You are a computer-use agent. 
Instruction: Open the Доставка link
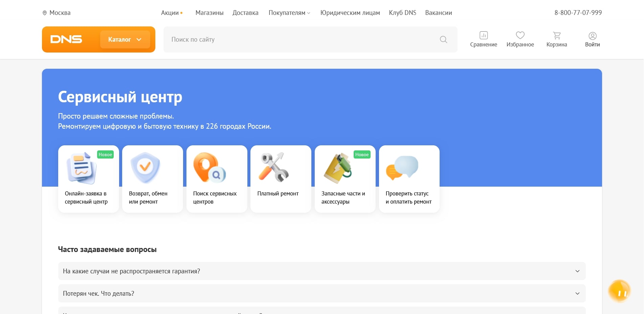tap(245, 13)
